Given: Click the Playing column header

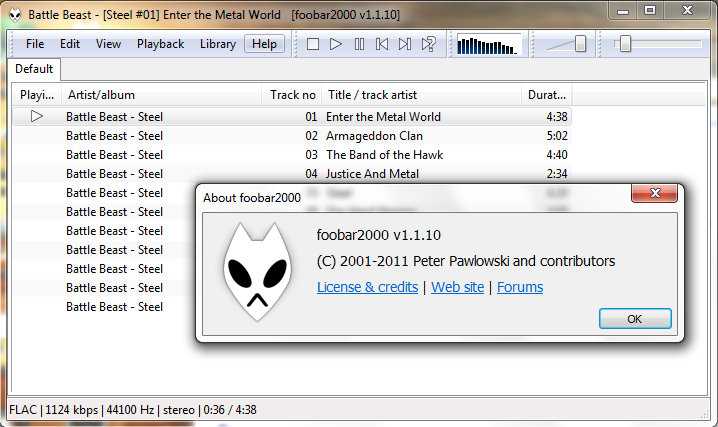Looking at the screenshot, I should coord(37,95).
